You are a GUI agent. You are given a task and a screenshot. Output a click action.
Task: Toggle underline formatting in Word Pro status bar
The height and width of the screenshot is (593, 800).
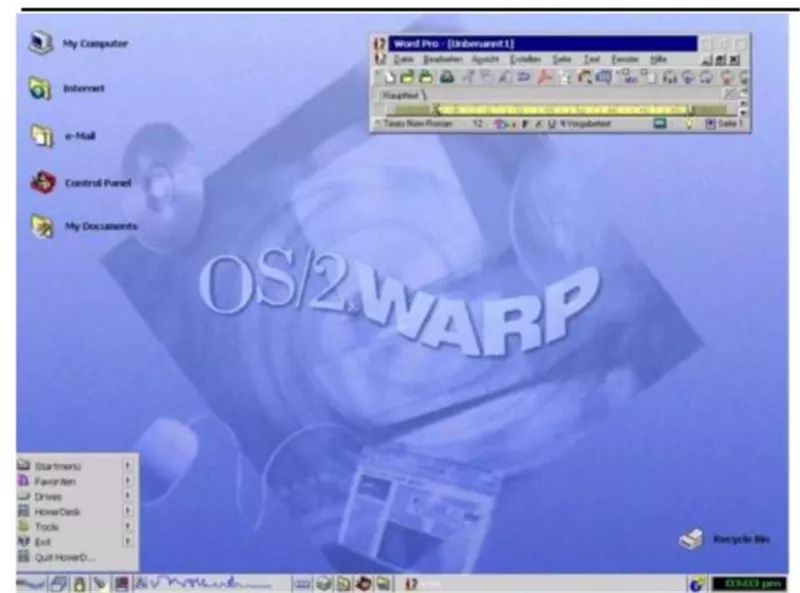552,124
